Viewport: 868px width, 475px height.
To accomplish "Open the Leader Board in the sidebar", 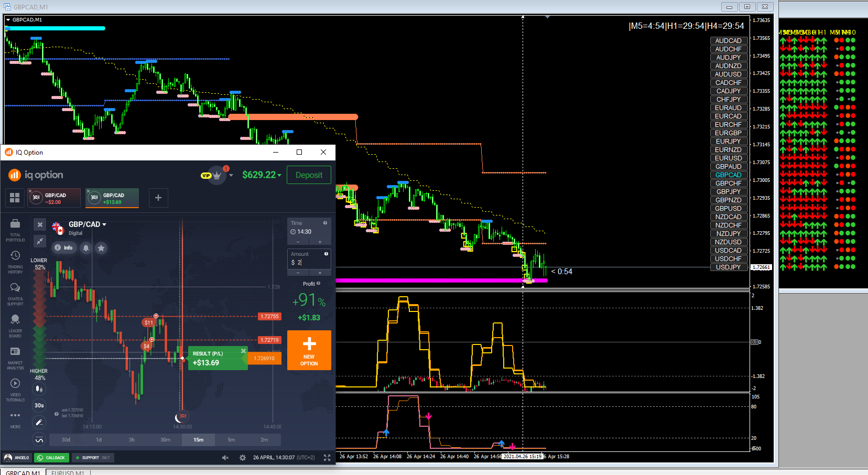I will (15, 326).
